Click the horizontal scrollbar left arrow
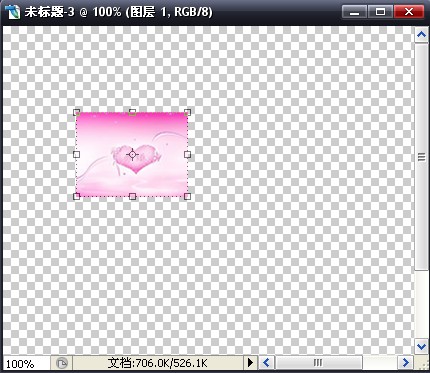The height and width of the screenshot is (373, 430). [x=266, y=362]
